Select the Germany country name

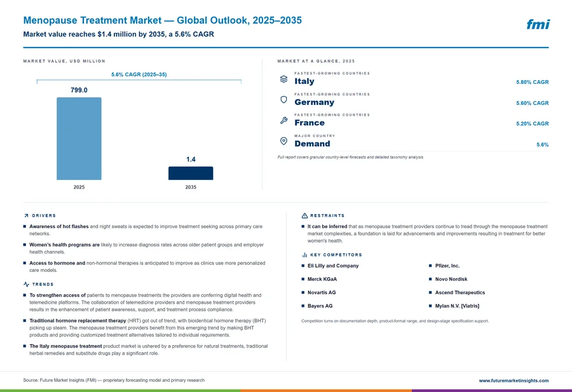point(314,102)
